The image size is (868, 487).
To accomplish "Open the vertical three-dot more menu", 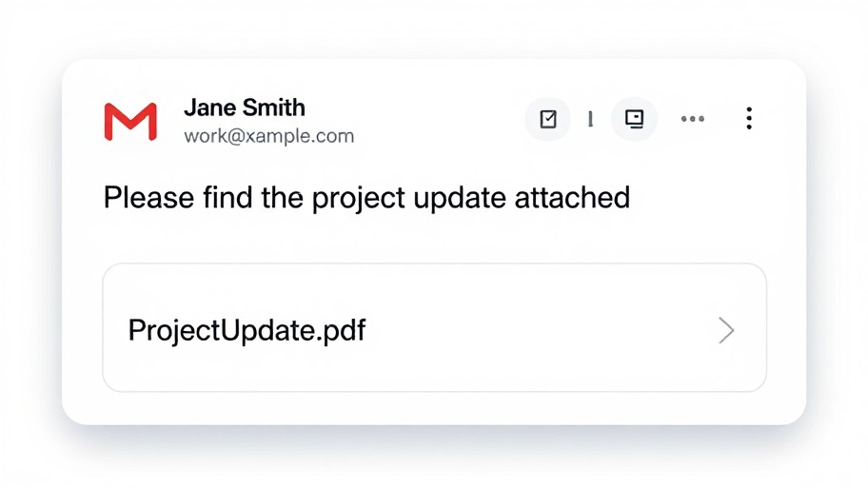I will [x=749, y=118].
